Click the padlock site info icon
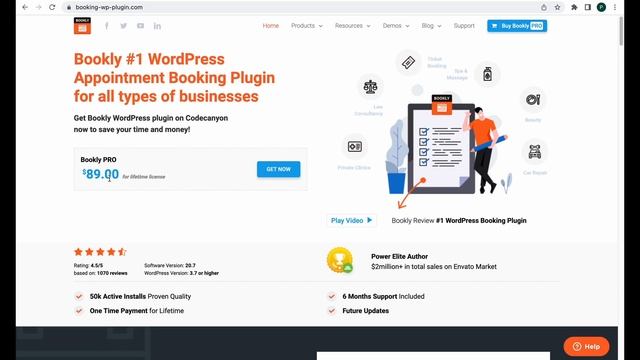Image resolution: width=640 pixels, height=360 pixels. tap(69, 7)
